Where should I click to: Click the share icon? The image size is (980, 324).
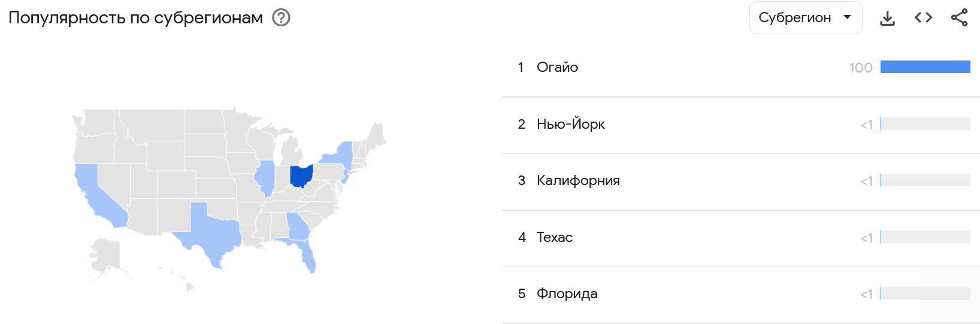(x=959, y=18)
